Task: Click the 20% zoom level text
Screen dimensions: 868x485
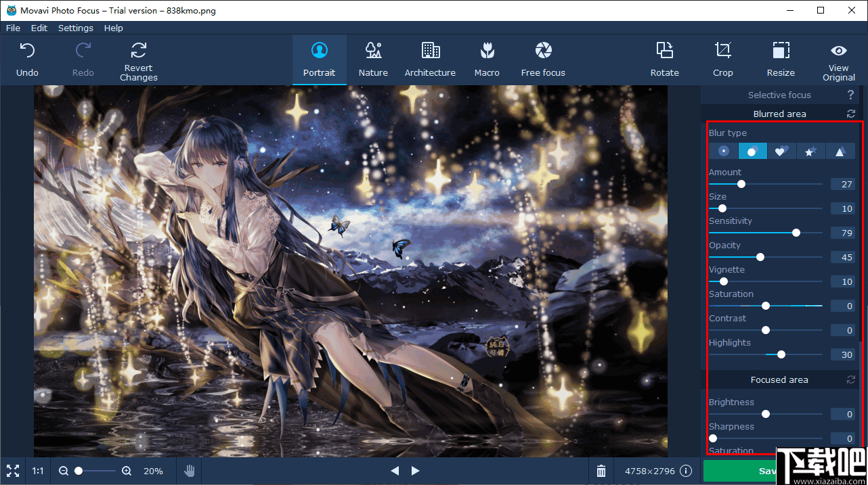Action: pyautogui.click(x=153, y=471)
